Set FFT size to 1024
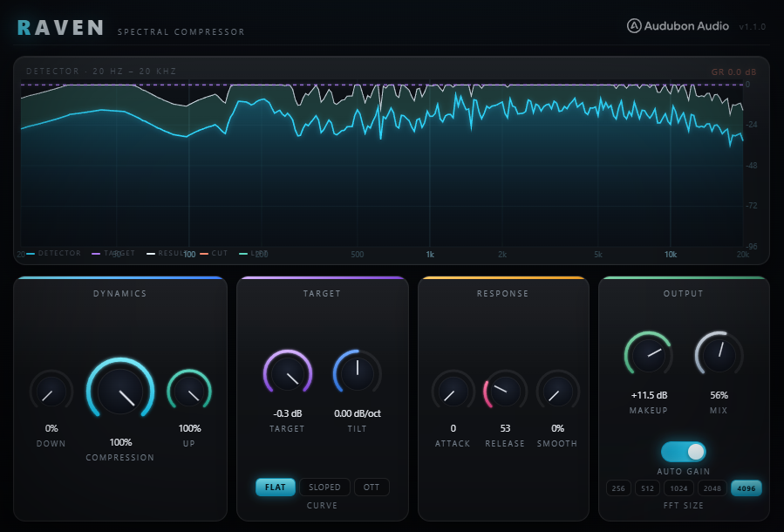Viewport: 784px width, 532px height. tap(679, 488)
